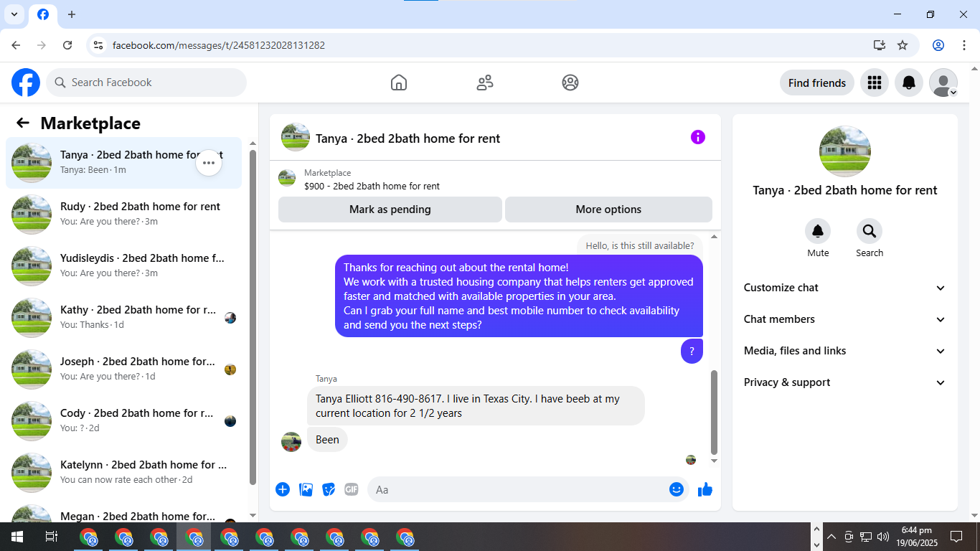Click the Find friends button

click(817, 83)
